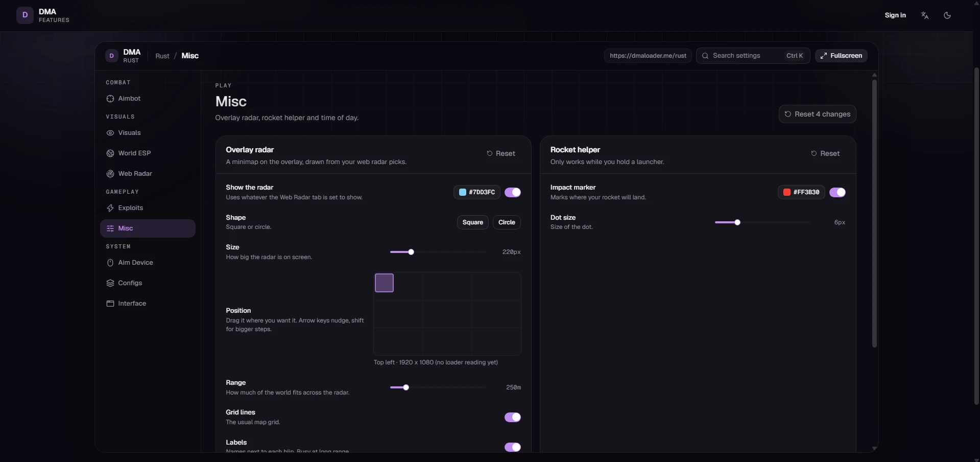The image size is (980, 462).
Task: Reset the Rocket helper card
Action: (x=826, y=153)
